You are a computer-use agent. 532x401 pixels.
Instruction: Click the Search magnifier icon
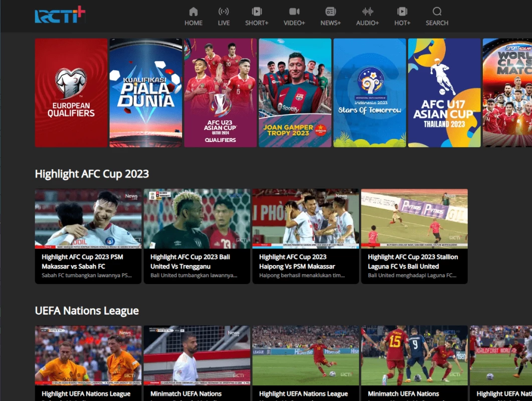(437, 12)
